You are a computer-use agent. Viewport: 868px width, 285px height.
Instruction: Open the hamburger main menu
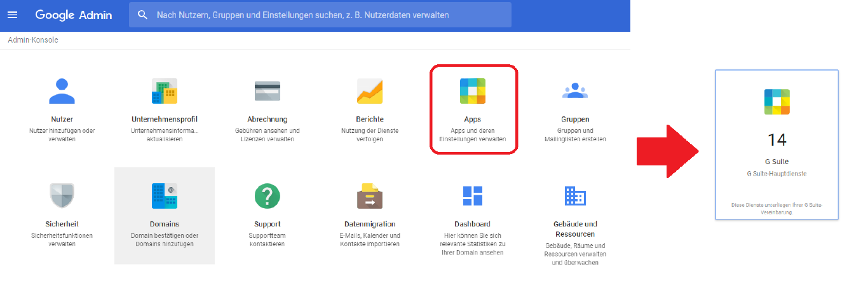pos(13,15)
